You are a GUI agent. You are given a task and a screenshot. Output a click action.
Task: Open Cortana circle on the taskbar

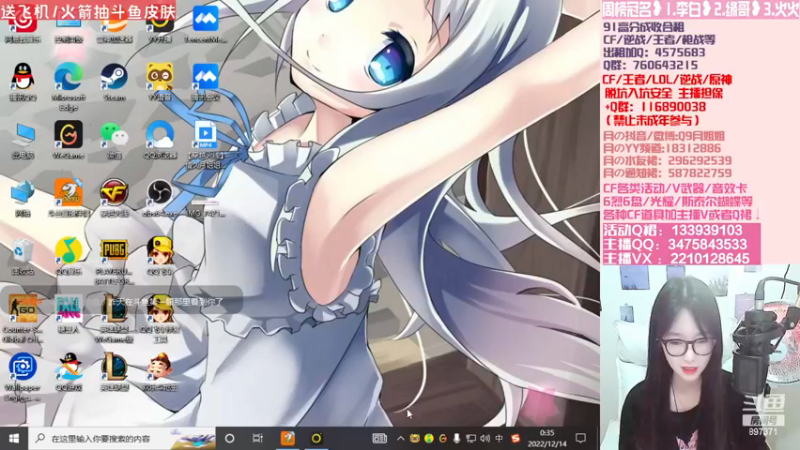coord(230,438)
